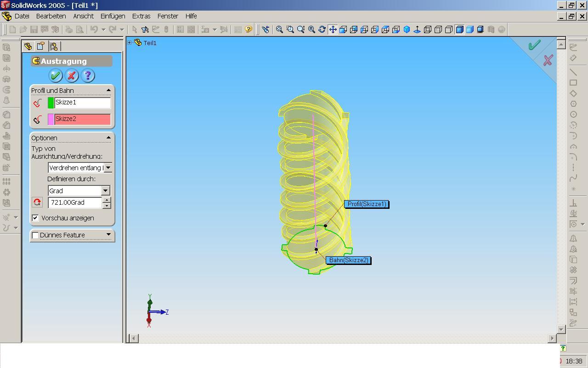Activate the Pan tool with four arrows
The height and width of the screenshot is (368, 588).
coord(333,29)
